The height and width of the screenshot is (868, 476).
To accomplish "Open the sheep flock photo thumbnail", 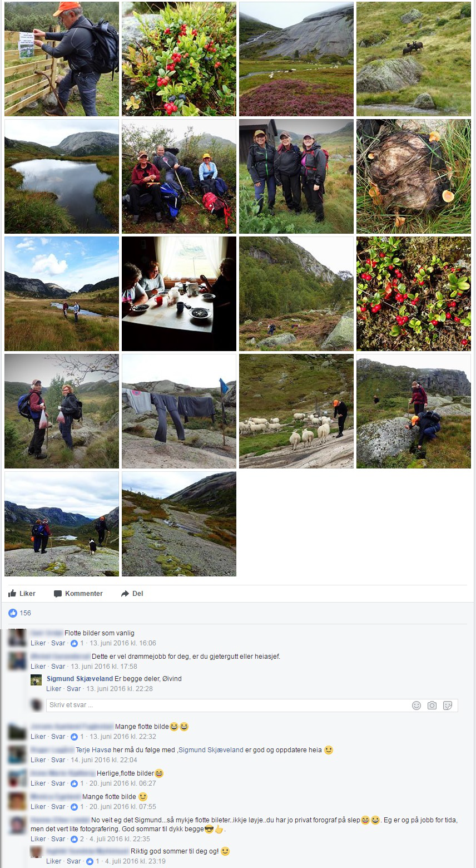I will (x=296, y=411).
